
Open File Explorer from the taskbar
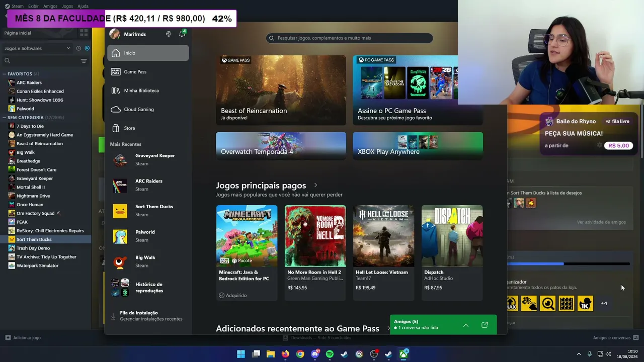pyautogui.click(x=271, y=354)
